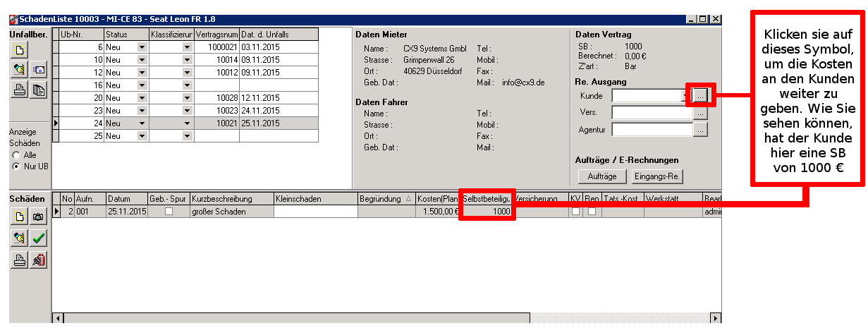Click the camera icon in Schäden panel
The height and width of the screenshot is (328, 868).
tap(38, 217)
